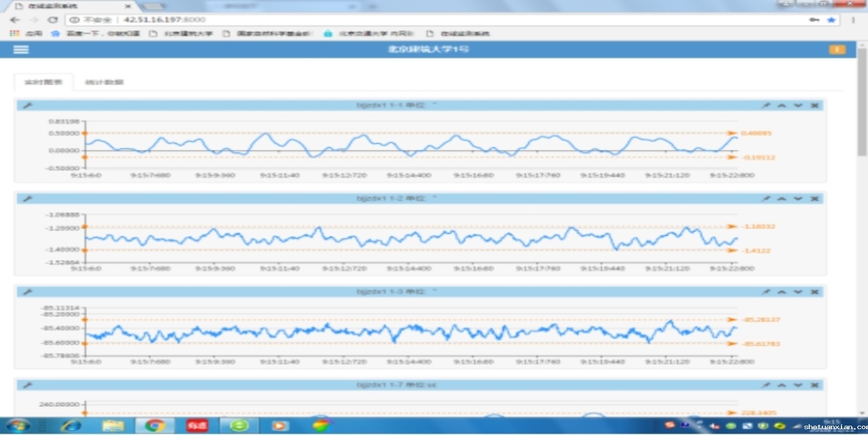The height and width of the screenshot is (435, 868).
Task: Click wrench settings icon on chart 1-2
Action: pos(27,198)
